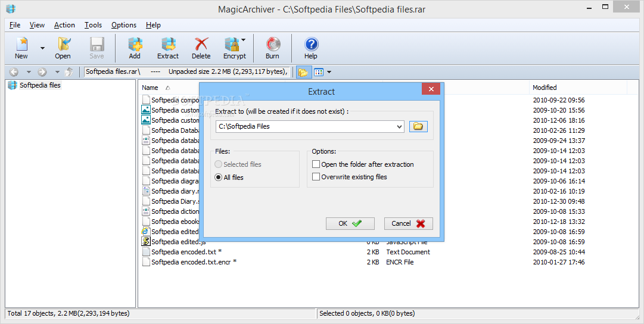The height and width of the screenshot is (324, 644).
Task: Open the View menu
Action: click(x=37, y=25)
